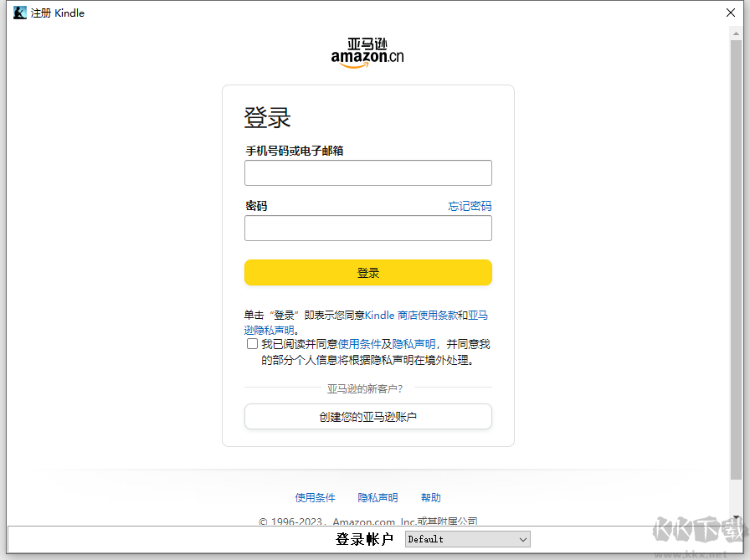750x560 pixels.
Task: Open the 亚马逊隐私声明 link
Action: pos(268,330)
